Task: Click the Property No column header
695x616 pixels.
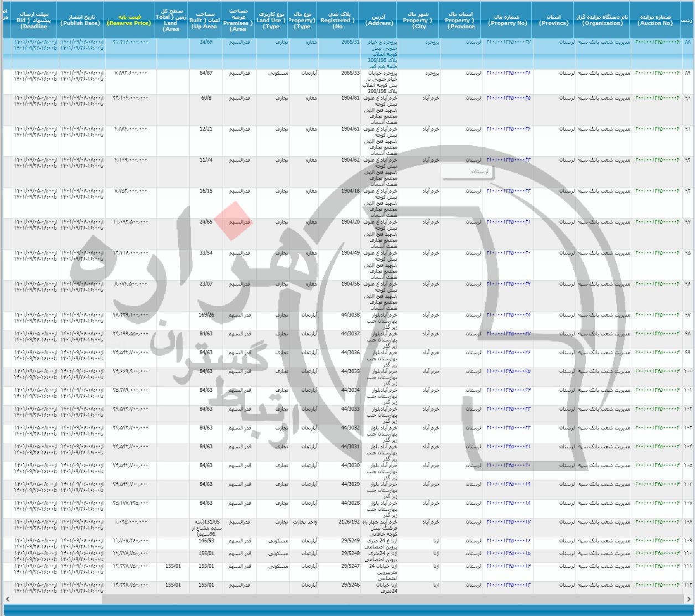Action: [507, 20]
